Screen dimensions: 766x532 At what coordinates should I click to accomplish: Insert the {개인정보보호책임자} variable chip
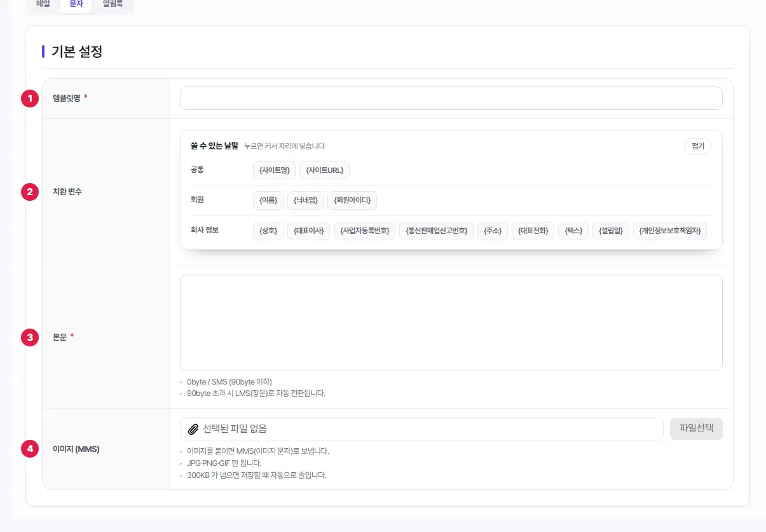coord(670,231)
